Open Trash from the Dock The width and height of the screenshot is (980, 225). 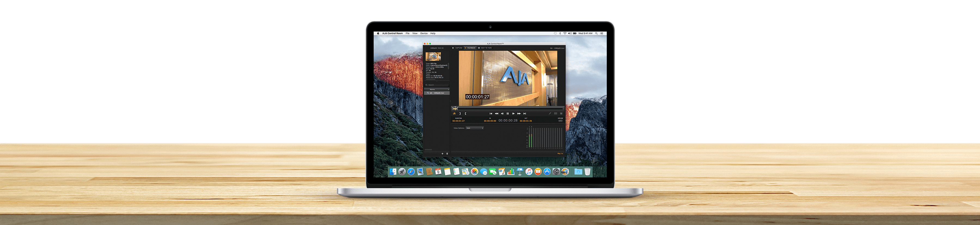587,172
